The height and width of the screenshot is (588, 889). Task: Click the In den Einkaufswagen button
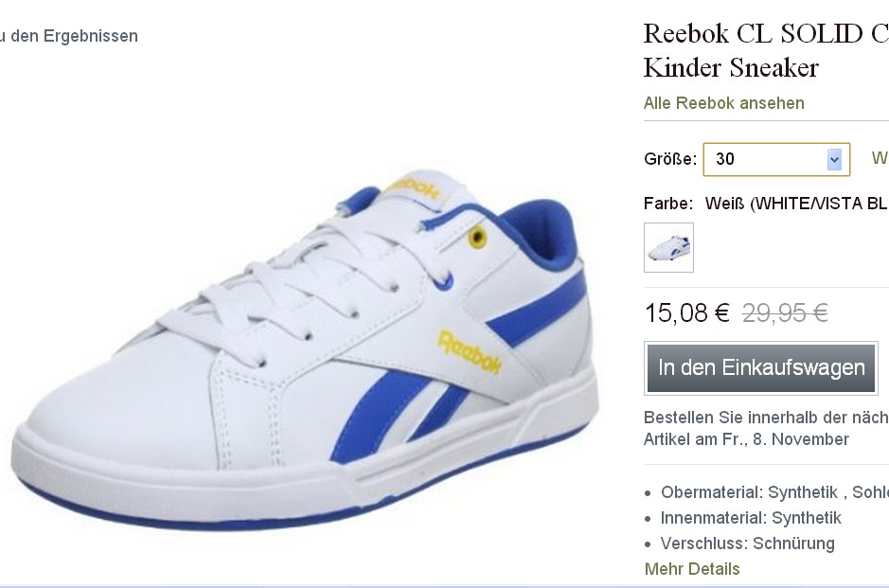tap(761, 368)
